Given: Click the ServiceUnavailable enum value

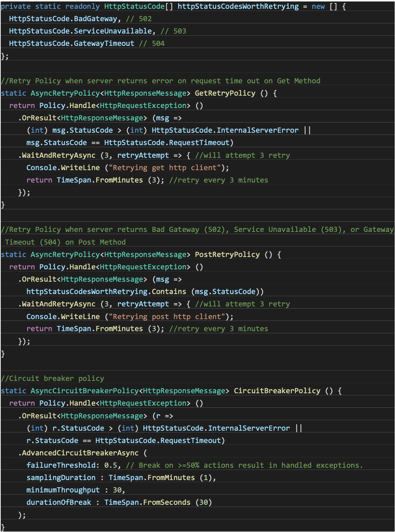Looking at the screenshot, I should pos(113,31).
